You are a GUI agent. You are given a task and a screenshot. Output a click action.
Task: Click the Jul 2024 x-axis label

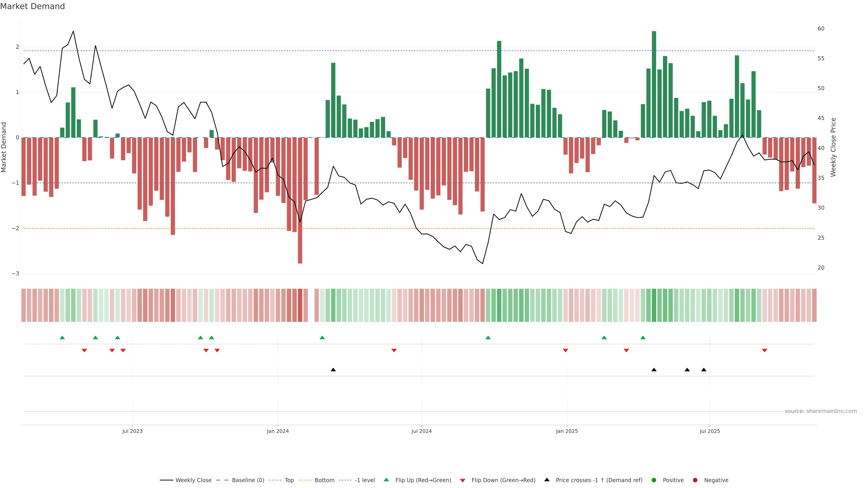[x=421, y=431]
